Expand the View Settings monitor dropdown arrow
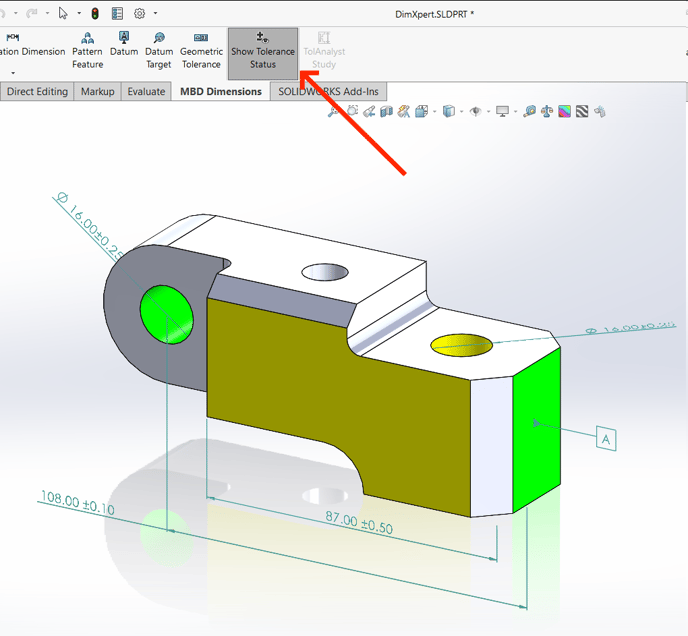This screenshot has width=688, height=636. 516,111
